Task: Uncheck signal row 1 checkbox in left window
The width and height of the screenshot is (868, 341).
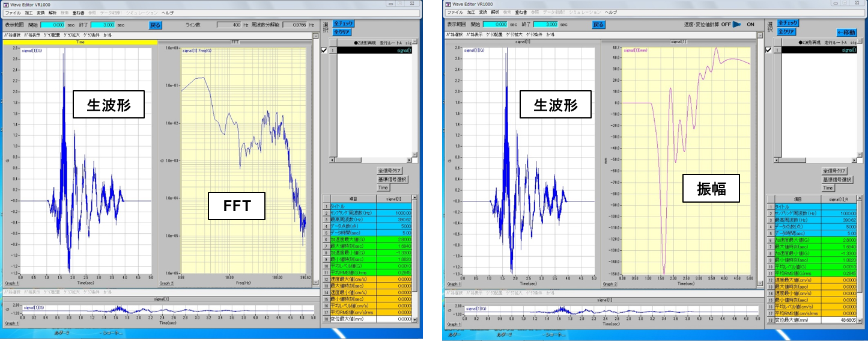Action: click(x=324, y=51)
